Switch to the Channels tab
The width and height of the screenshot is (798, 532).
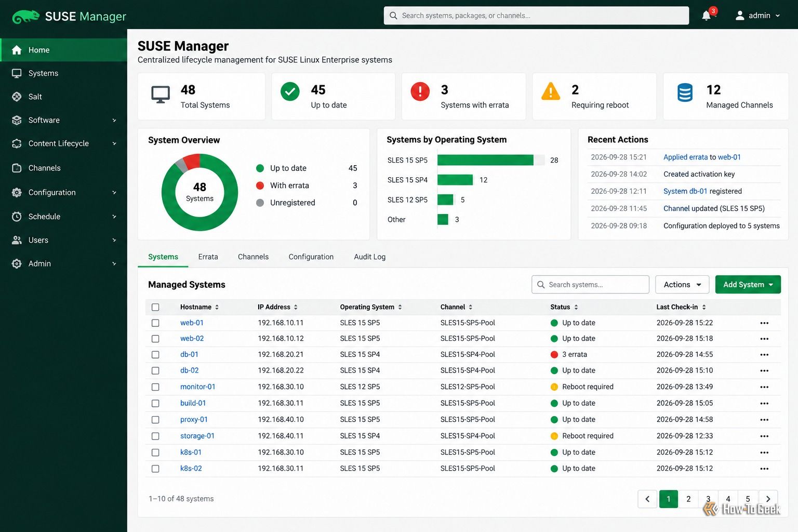(x=253, y=257)
